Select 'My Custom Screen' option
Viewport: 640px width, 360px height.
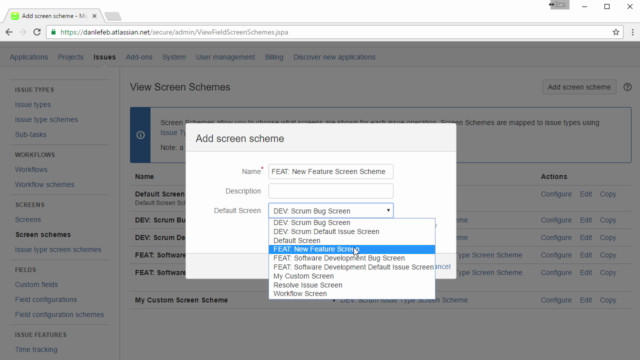(x=352, y=276)
